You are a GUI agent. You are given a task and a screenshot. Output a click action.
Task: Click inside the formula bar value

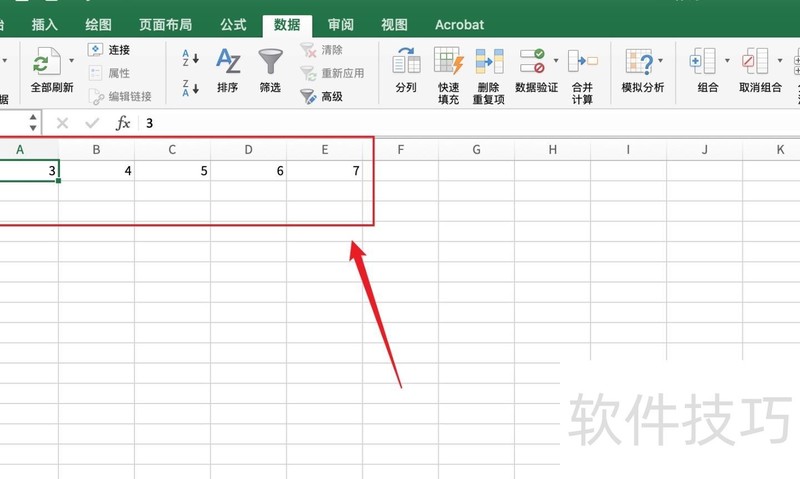click(400, 123)
